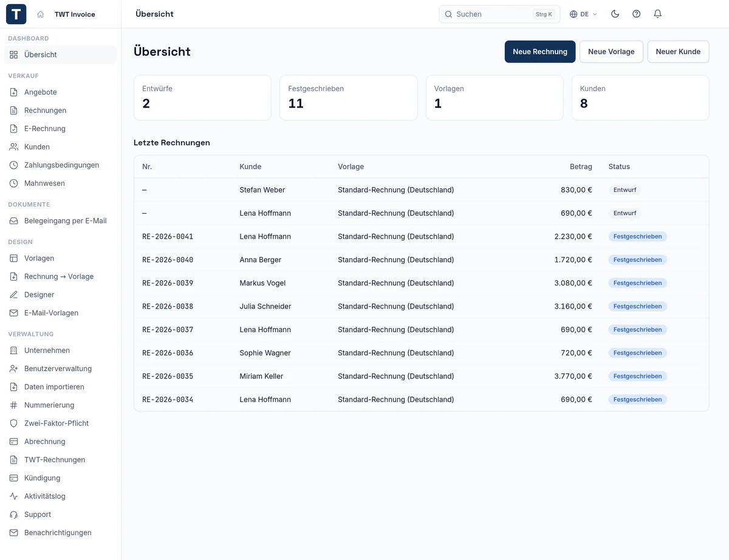Image resolution: width=729 pixels, height=560 pixels.
Task: Click the TWT Invoice logo icon
Action: pos(16,14)
